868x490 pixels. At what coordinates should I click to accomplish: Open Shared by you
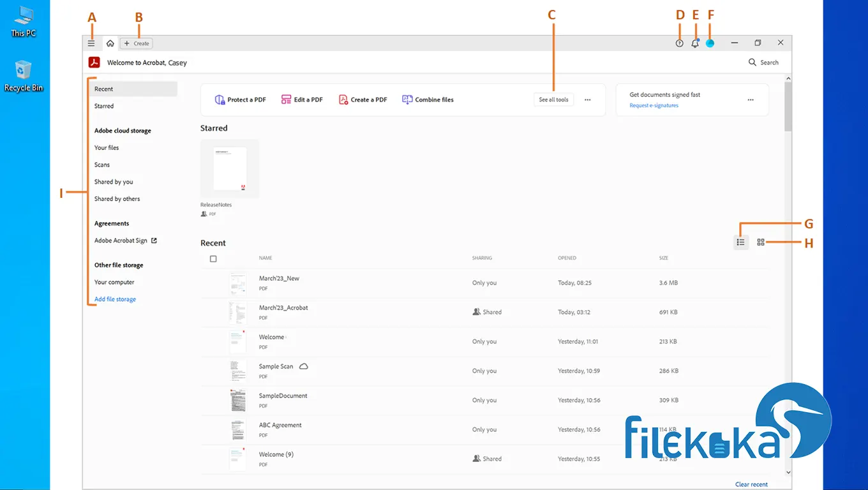[114, 182]
